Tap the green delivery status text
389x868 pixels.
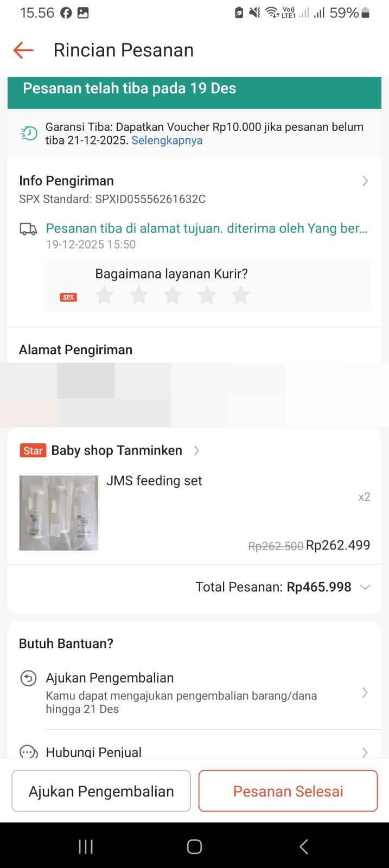[206, 228]
